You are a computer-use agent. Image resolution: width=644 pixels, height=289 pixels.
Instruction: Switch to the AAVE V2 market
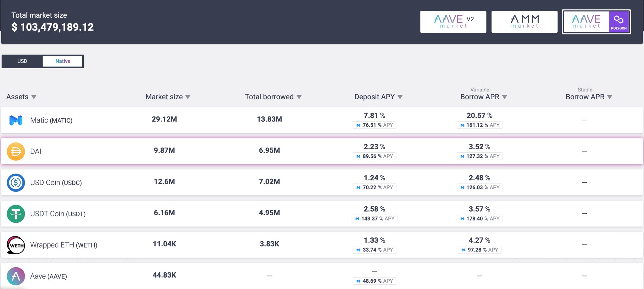point(453,22)
